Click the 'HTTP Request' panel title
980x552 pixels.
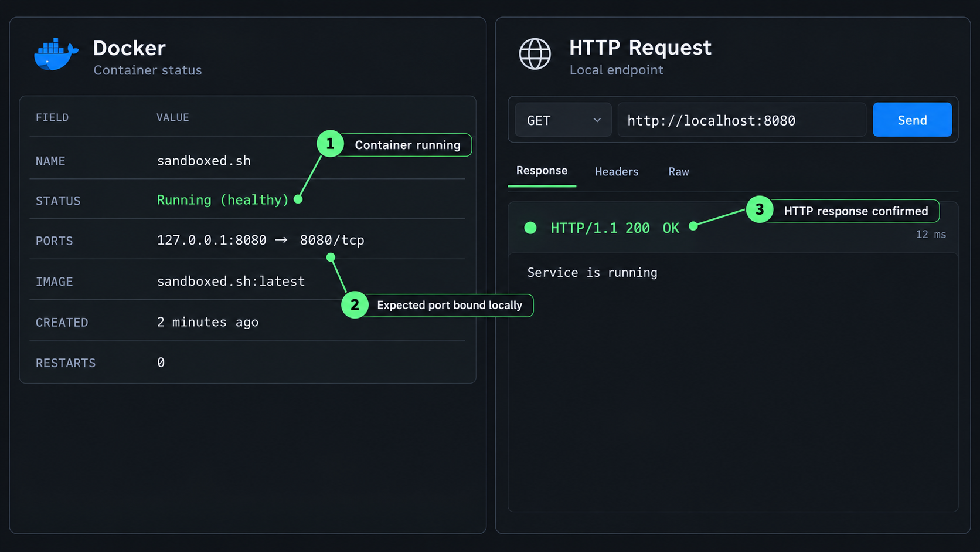point(640,48)
